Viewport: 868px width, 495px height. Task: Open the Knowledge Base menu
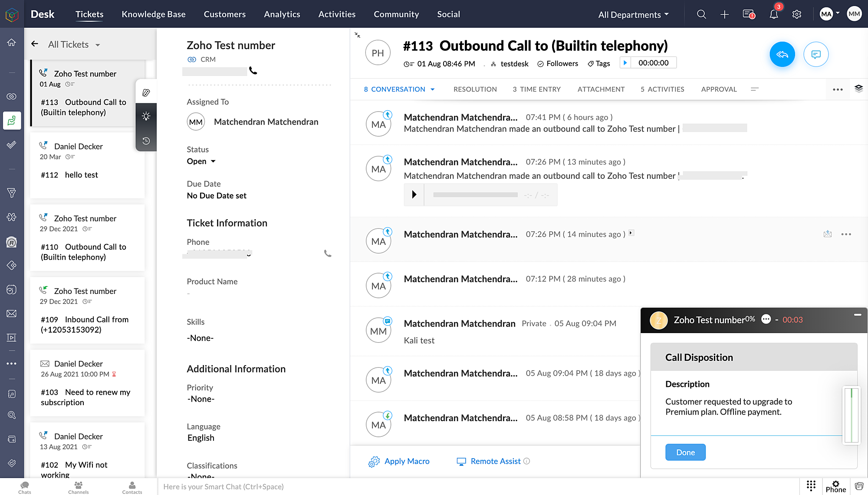(154, 14)
